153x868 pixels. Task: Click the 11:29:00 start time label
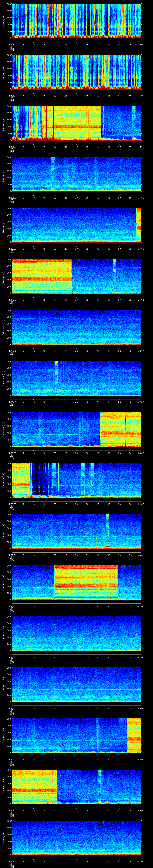point(12,44)
